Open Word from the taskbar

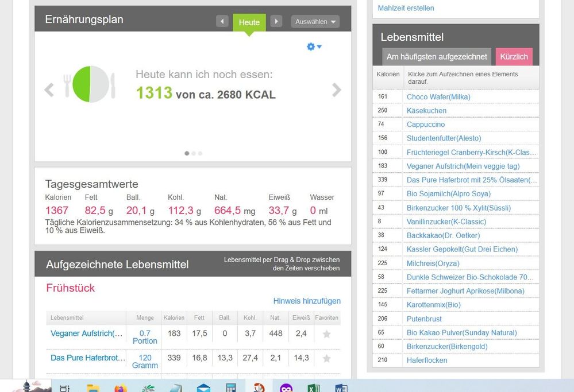coord(341,388)
